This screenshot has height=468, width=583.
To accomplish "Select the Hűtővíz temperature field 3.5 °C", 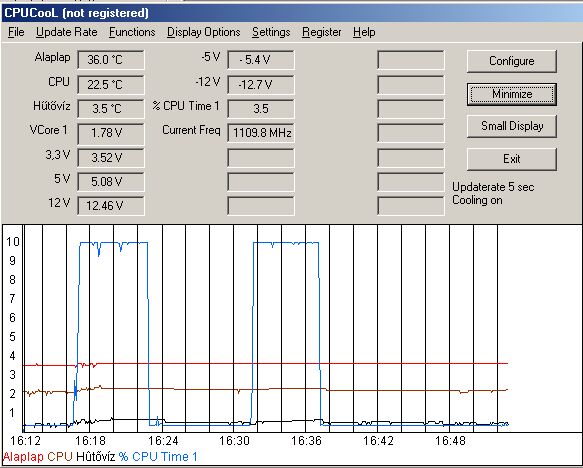I will (x=111, y=109).
